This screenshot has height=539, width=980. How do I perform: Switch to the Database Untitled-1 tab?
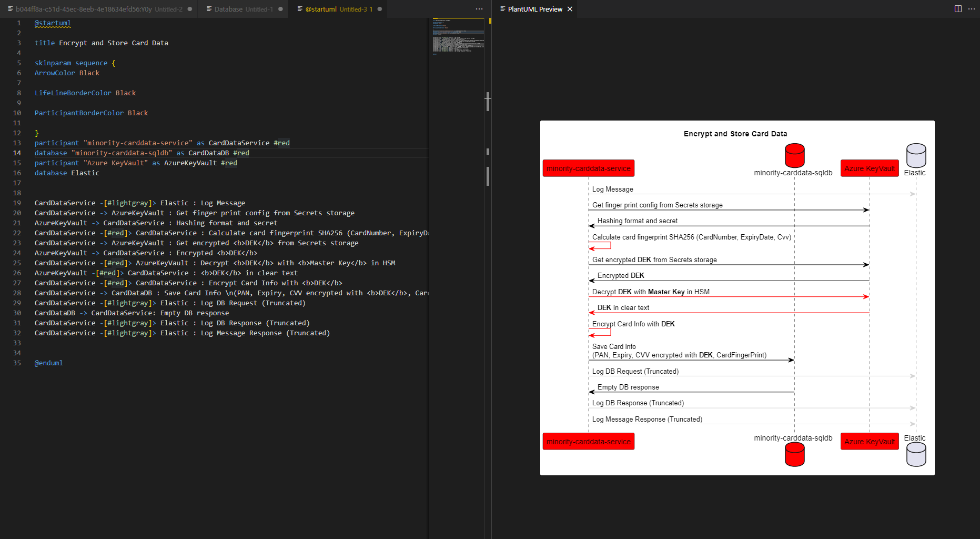point(243,9)
